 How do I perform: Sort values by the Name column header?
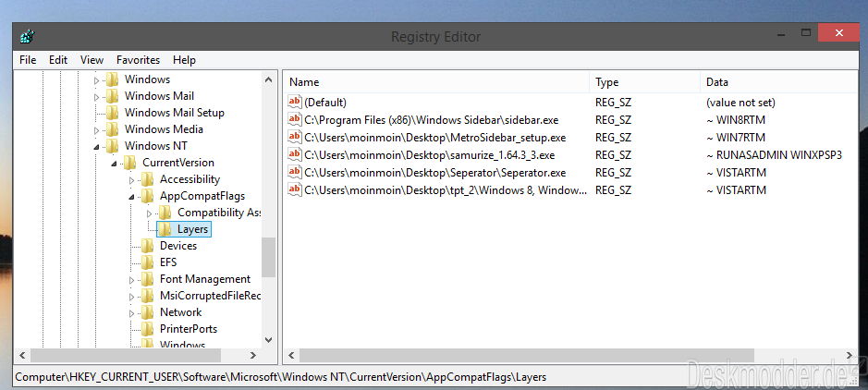click(x=436, y=82)
